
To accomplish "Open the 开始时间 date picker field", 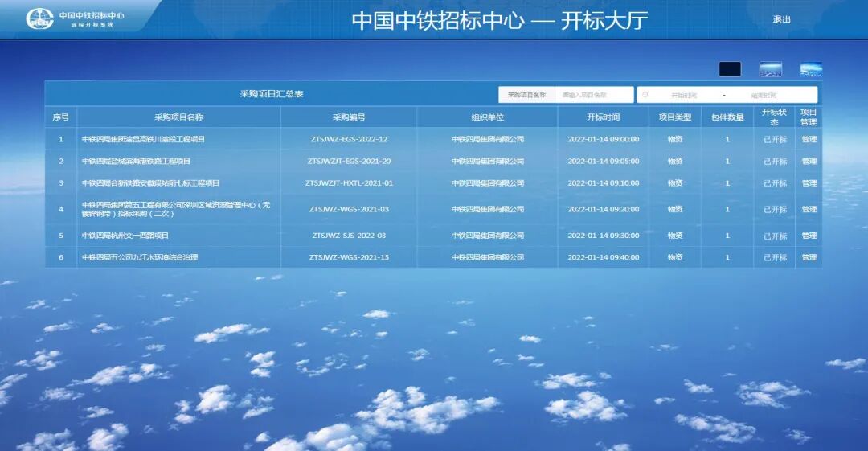I will [684, 96].
